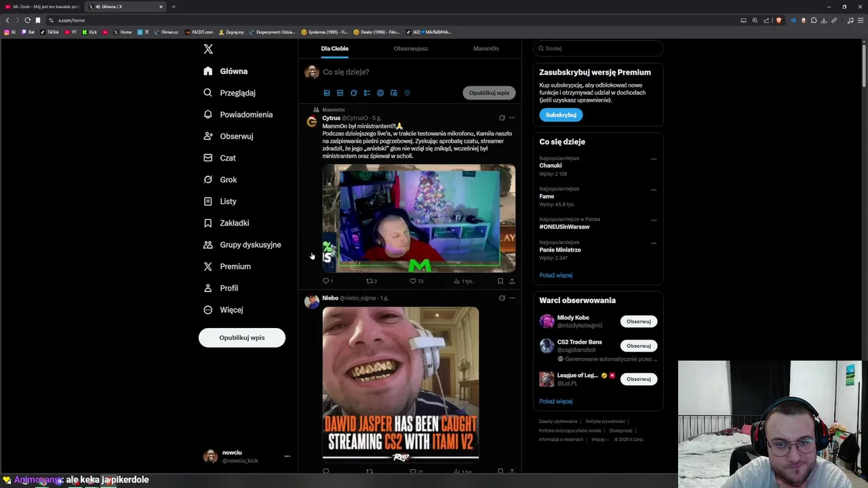
Task: Open the browser downloads icon
Action: pyautogui.click(x=823, y=20)
